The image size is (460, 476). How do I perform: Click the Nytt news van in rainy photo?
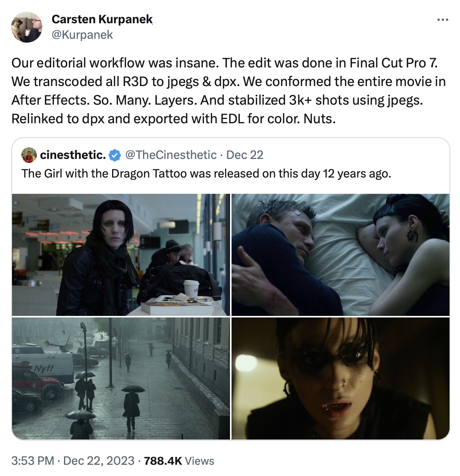43,368
